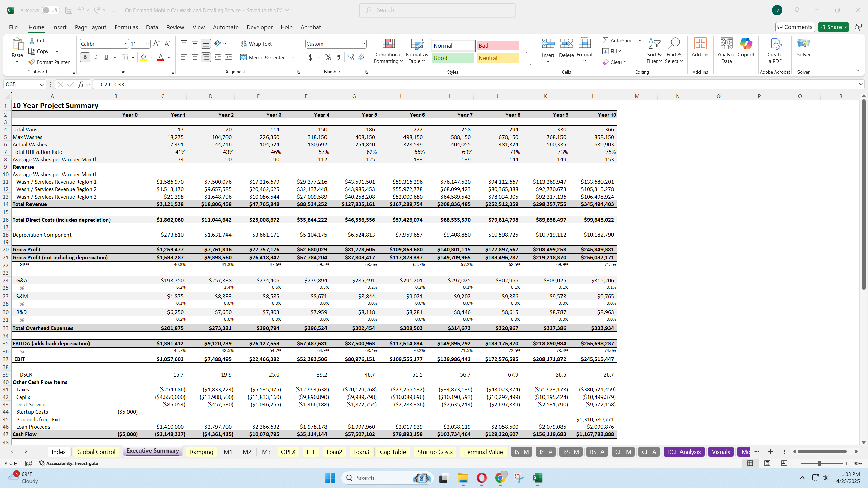Switch to the Formulas ribbon tab
The width and height of the screenshot is (868, 488).
tap(126, 27)
